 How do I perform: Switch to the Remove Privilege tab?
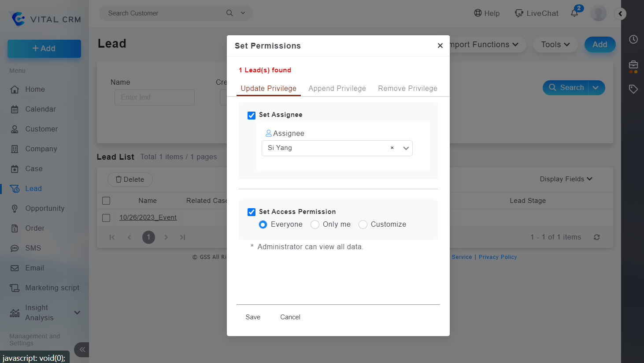coord(407,88)
